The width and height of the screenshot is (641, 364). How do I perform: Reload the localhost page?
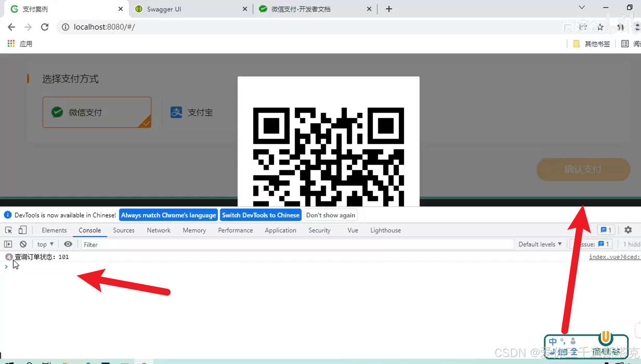[45, 27]
